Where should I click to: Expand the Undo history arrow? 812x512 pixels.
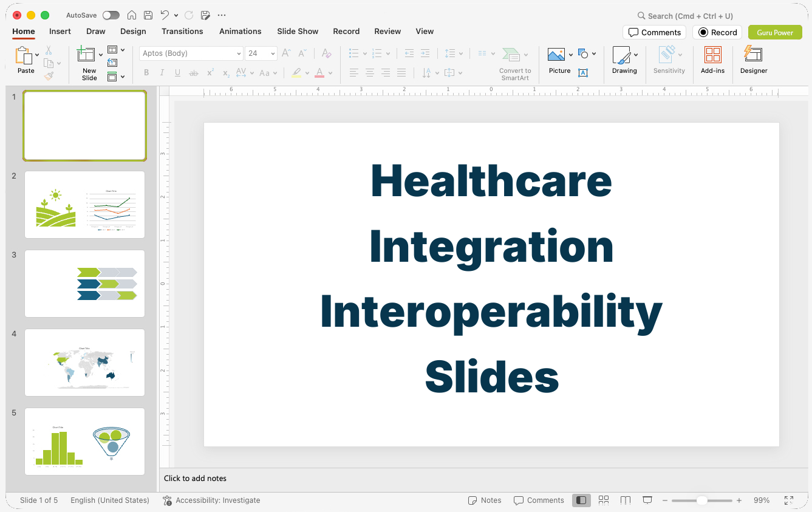(176, 15)
